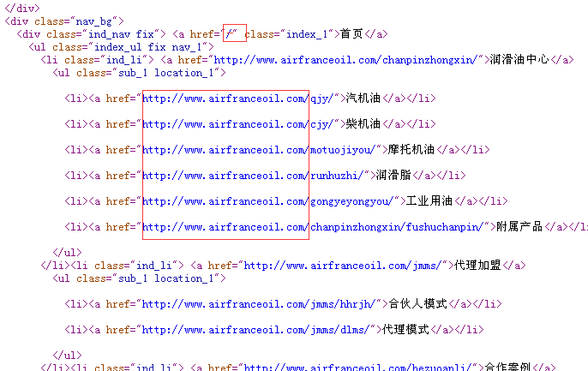Click the motuojiyou/ link URL
Viewport: 588px width, 371px height.
point(258,150)
